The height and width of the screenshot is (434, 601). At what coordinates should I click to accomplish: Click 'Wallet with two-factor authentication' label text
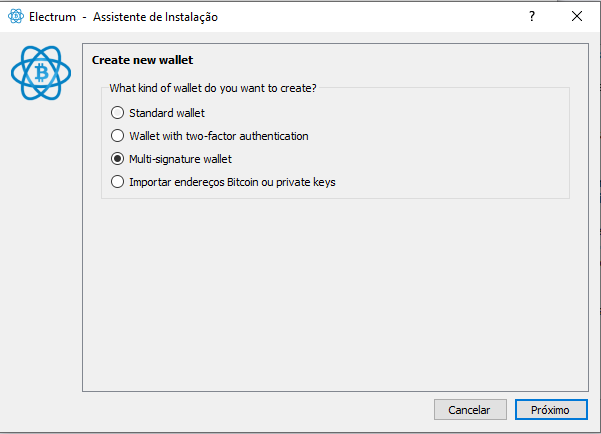pyautogui.click(x=219, y=136)
